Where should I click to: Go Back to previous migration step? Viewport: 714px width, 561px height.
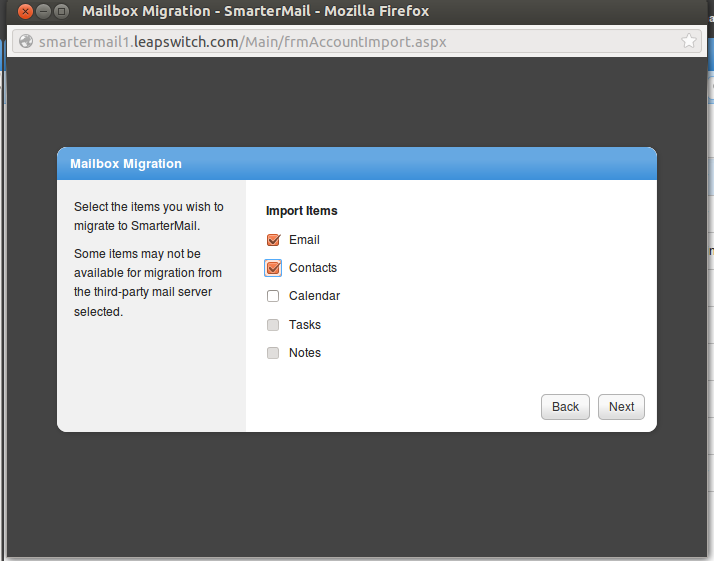point(565,407)
